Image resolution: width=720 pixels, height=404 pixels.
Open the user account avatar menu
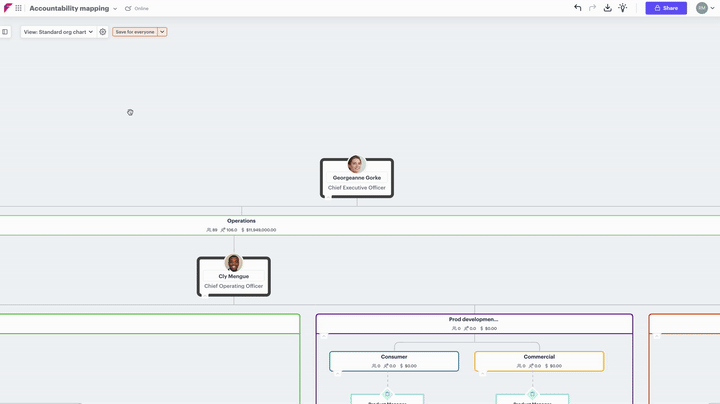click(702, 8)
